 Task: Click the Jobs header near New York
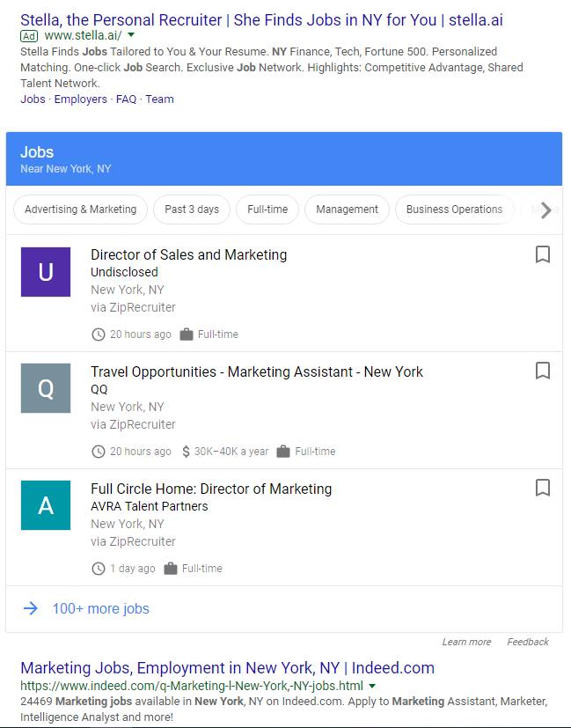click(x=284, y=158)
